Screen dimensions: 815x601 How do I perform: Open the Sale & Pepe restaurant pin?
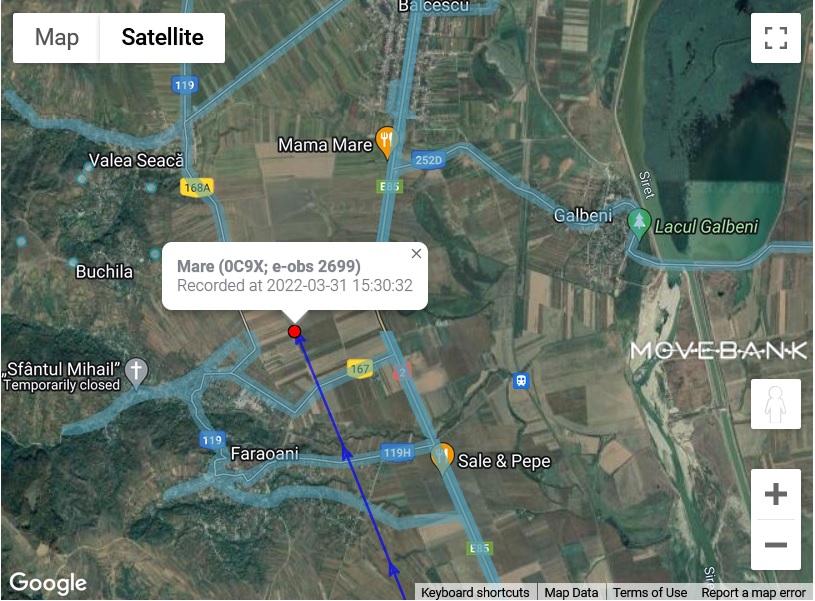442,458
